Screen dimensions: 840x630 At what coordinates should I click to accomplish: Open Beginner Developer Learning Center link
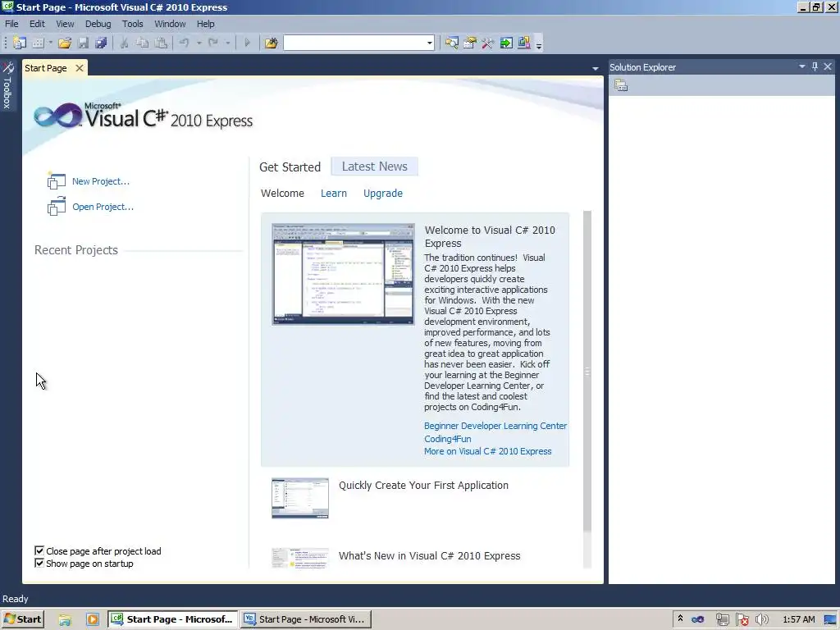tap(495, 426)
